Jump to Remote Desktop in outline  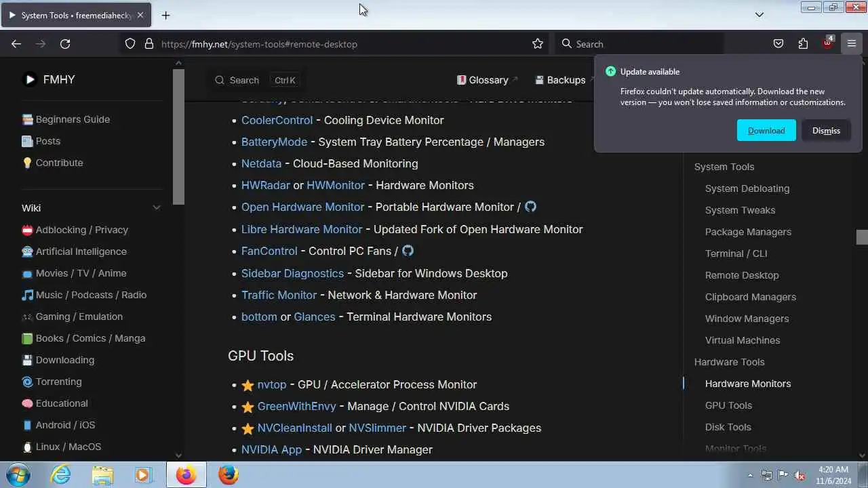coord(742,275)
